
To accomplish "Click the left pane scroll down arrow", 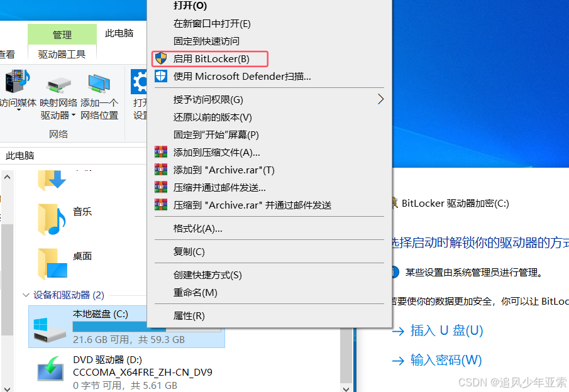I will [x=8, y=388].
